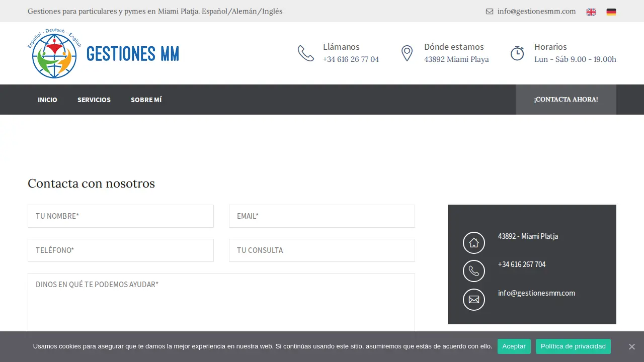The height and width of the screenshot is (362, 644).
Task: Switch language to English via UK flag
Action: (591, 12)
